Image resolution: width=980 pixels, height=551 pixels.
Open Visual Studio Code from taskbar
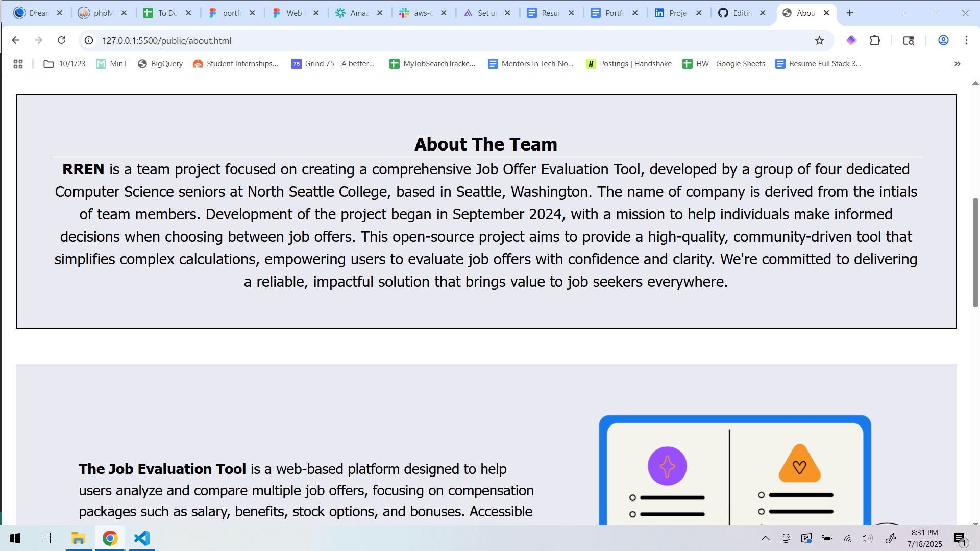[142, 538]
